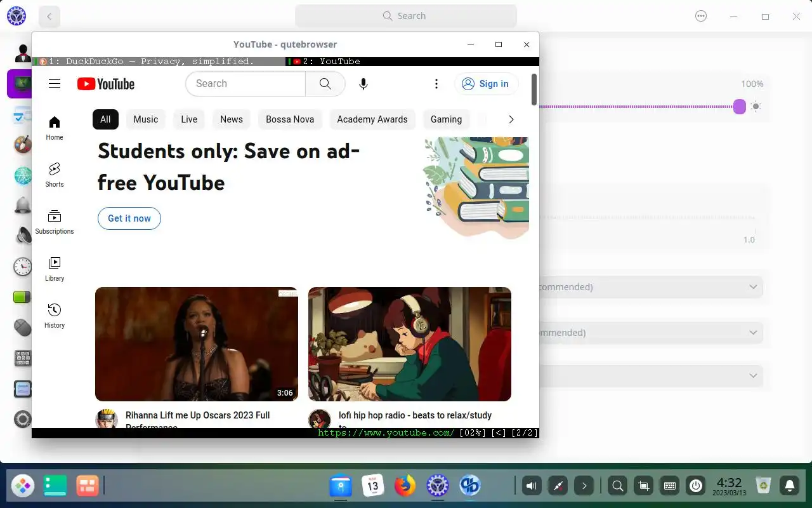
Task: Expand hidden tray icons arrow in dock
Action: [584, 486]
